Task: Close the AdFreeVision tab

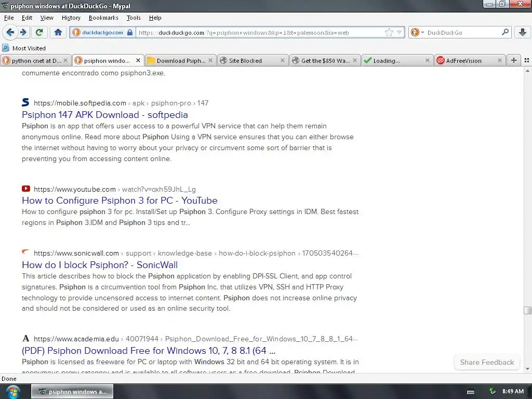Action: [499, 60]
